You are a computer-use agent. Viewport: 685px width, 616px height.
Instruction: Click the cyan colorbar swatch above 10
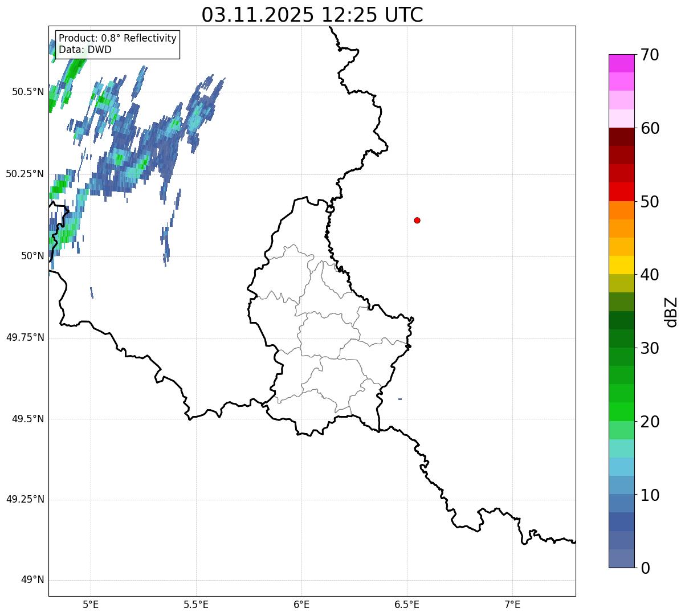[621, 467]
